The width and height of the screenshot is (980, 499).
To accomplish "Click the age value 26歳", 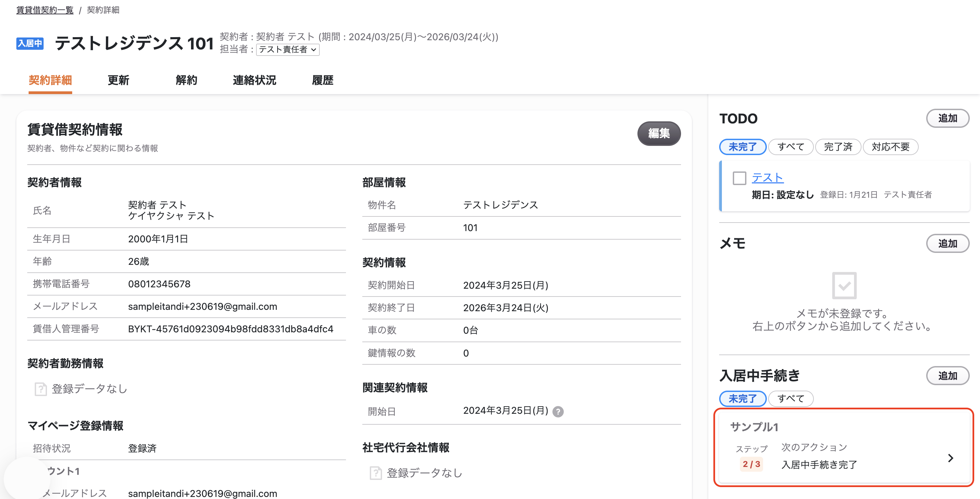I will click(x=139, y=261).
